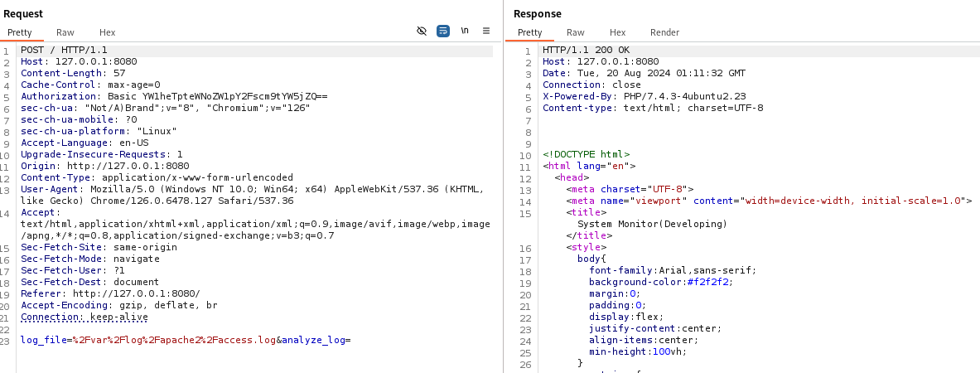Screen dimensions: 980x373
Task: Click the X-Powered-By PHP header
Action: 644,96
